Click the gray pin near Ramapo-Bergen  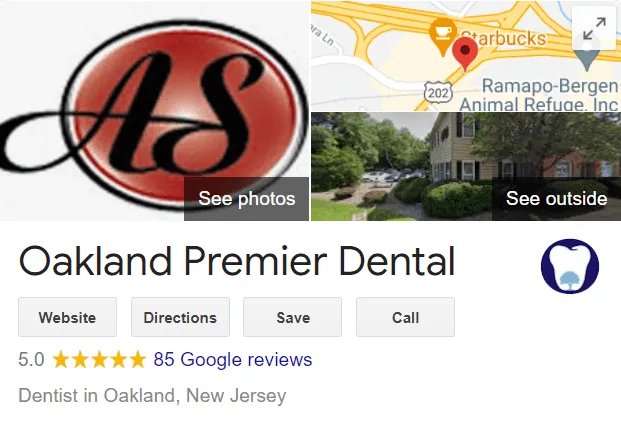[x=587, y=60]
